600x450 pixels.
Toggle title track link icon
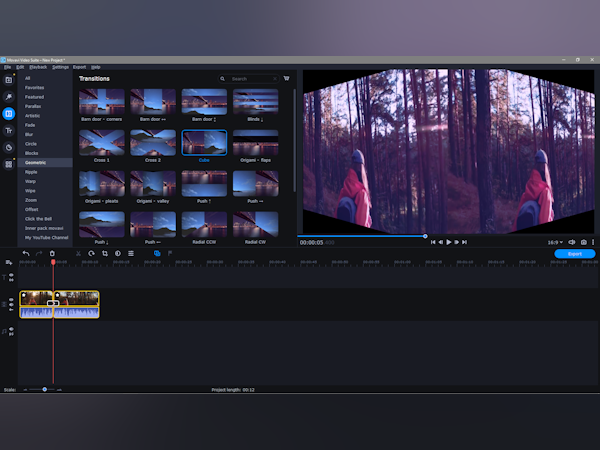tap(11, 280)
